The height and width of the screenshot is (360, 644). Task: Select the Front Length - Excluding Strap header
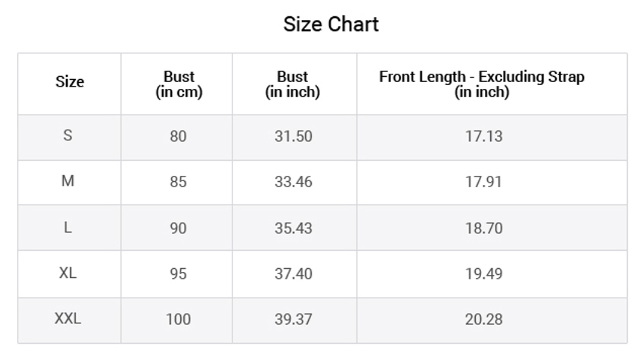coord(482,84)
